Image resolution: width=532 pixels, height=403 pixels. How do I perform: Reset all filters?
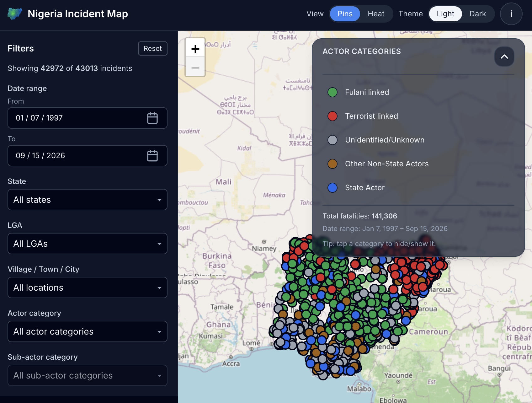click(x=153, y=48)
